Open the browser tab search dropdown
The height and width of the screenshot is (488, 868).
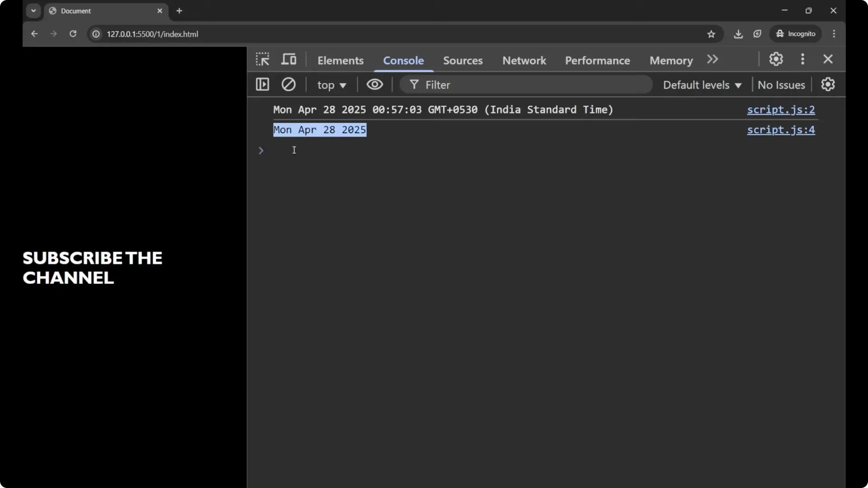[x=33, y=10]
